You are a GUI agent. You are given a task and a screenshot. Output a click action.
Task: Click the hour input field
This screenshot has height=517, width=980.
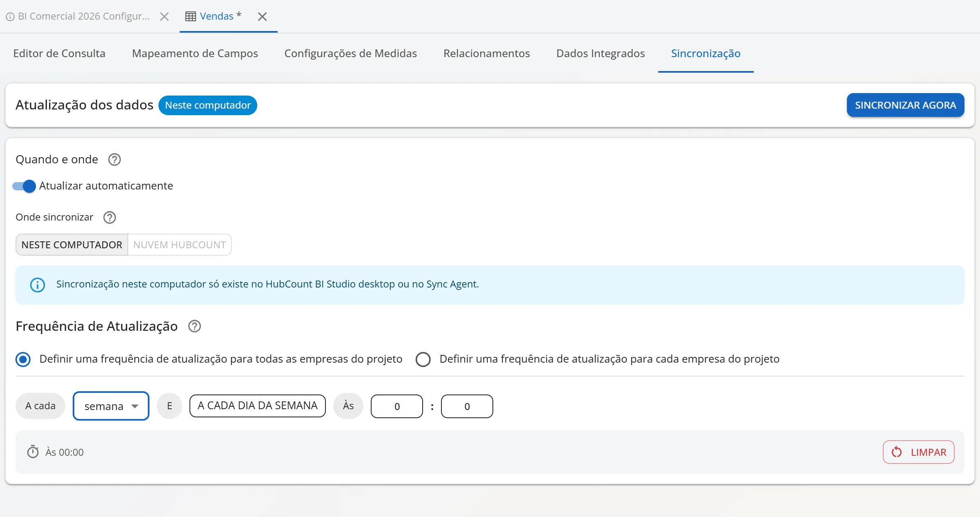pyautogui.click(x=397, y=406)
